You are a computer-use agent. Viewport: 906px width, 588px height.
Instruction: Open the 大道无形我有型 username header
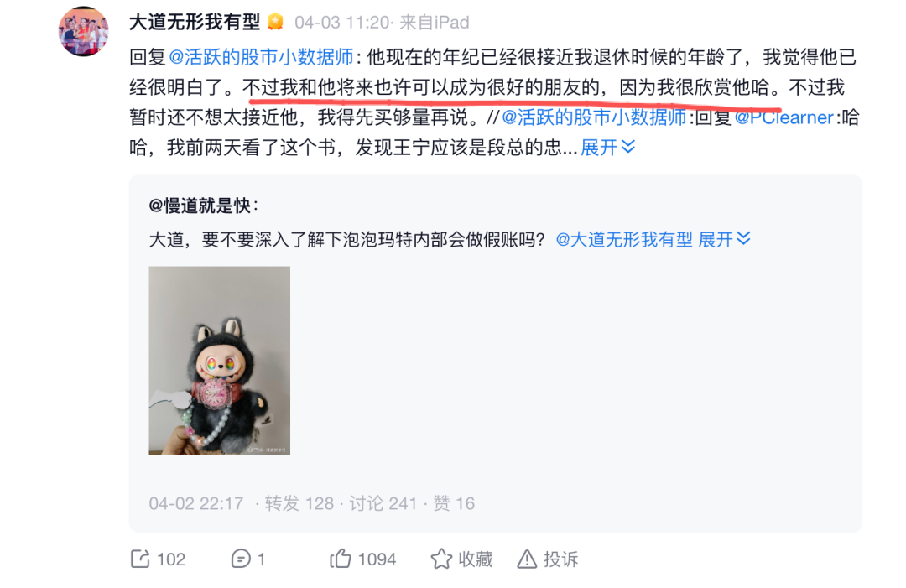click(195, 22)
